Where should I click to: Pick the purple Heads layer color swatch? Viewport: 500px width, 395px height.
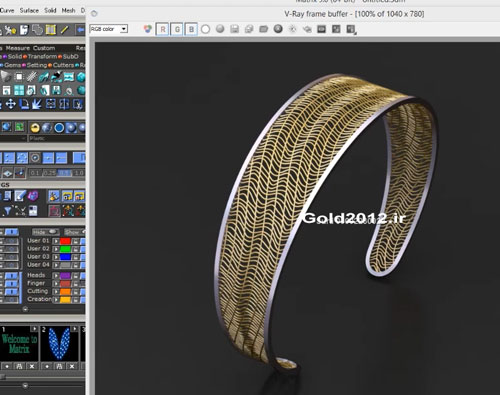point(65,276)
